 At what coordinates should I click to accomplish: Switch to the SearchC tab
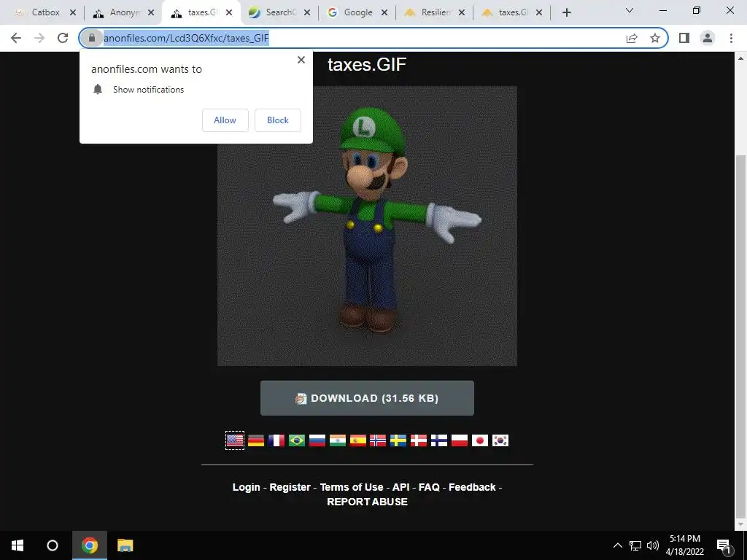click(281, 12)
